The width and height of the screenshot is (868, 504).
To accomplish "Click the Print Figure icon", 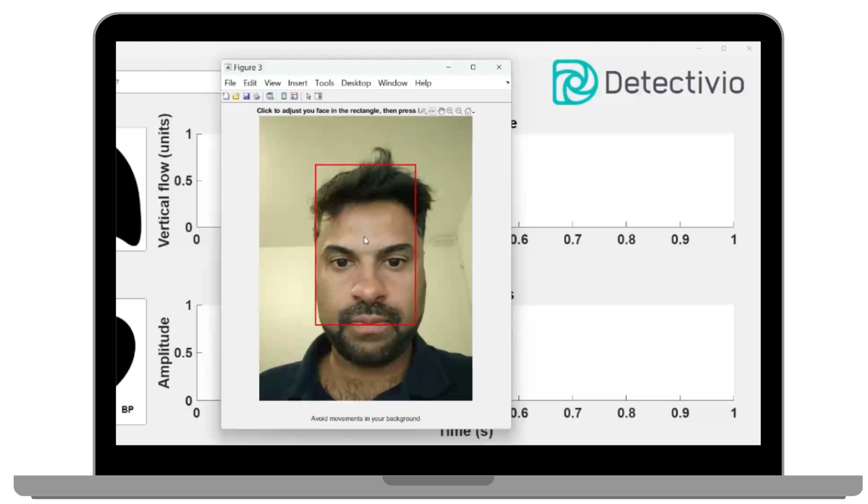I will point(256,96).
